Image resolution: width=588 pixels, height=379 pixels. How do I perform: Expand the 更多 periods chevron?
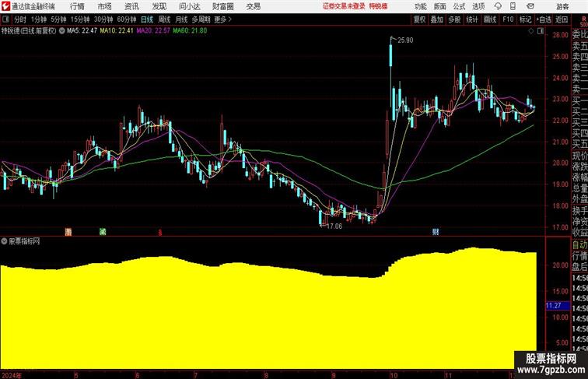click(230, 19)
